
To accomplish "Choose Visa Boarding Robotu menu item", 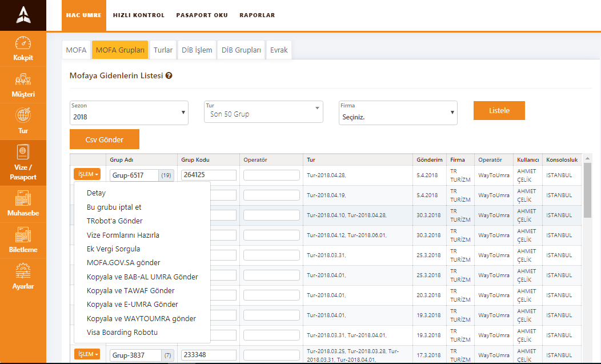I will click(x=122, y=333).
